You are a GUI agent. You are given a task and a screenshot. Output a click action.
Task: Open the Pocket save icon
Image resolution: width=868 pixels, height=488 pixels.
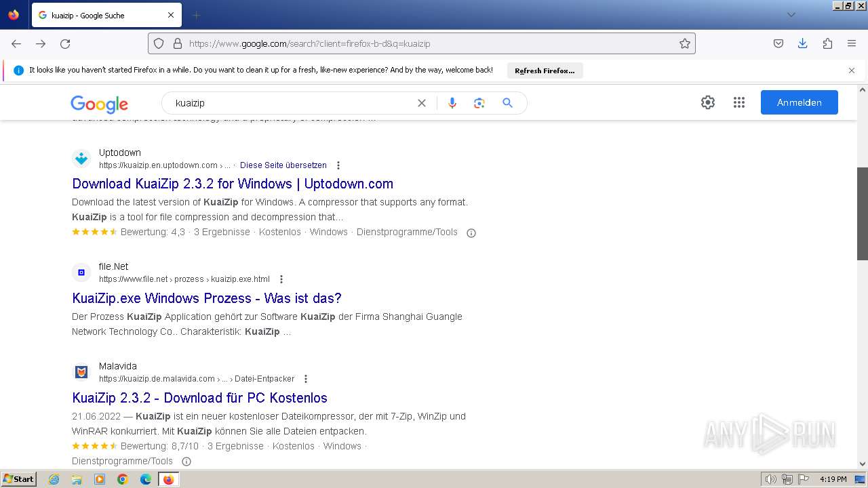tap(778, 43)
